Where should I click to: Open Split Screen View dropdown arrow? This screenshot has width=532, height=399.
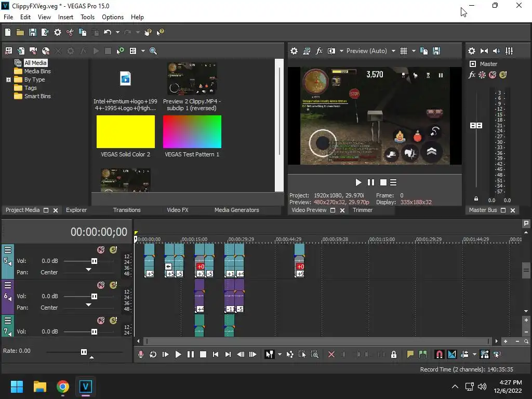pos(341,51)
